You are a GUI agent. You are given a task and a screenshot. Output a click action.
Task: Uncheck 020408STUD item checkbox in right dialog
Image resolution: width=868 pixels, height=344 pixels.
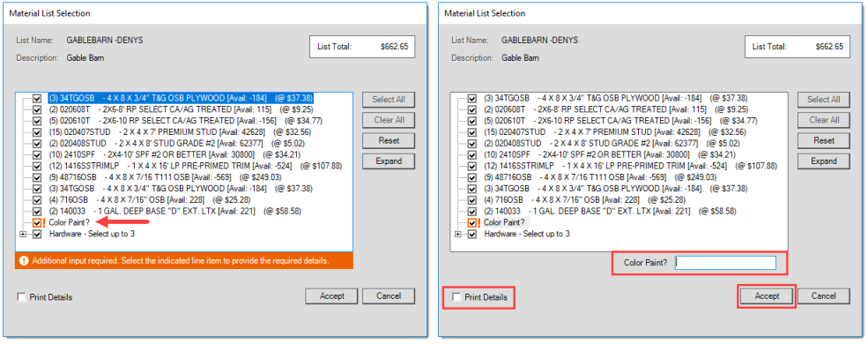click(472, 143)
